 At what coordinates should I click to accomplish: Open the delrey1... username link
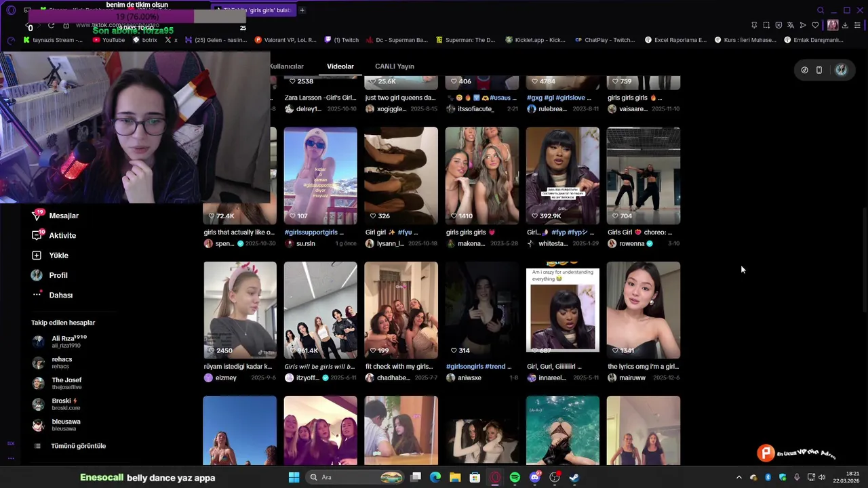coord(309,109)
